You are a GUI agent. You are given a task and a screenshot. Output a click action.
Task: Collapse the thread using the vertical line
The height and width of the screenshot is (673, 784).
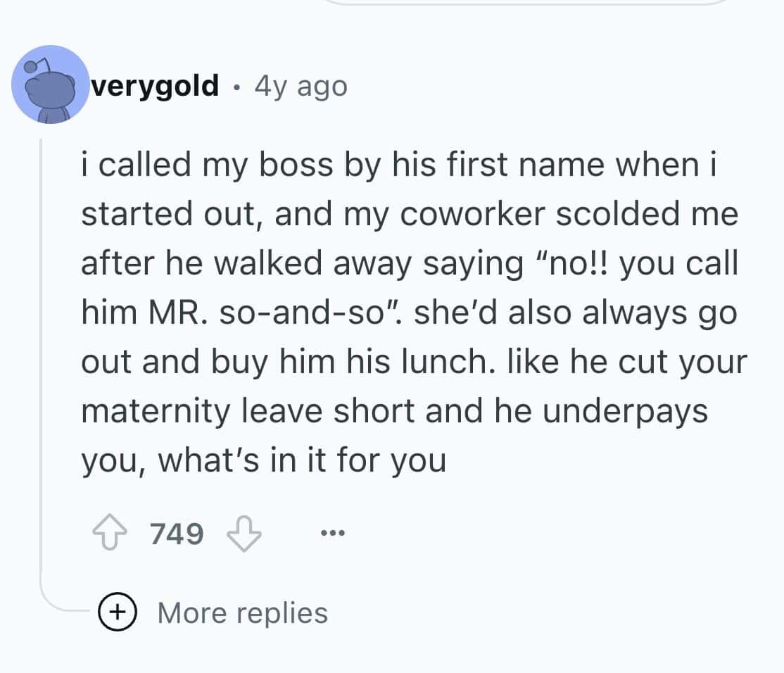point(42,352)
